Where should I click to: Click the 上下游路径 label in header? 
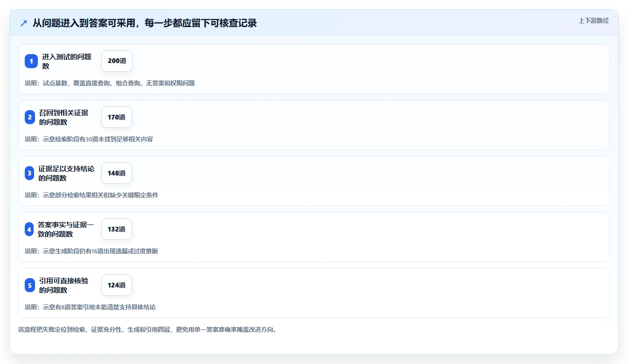(593, 21)
